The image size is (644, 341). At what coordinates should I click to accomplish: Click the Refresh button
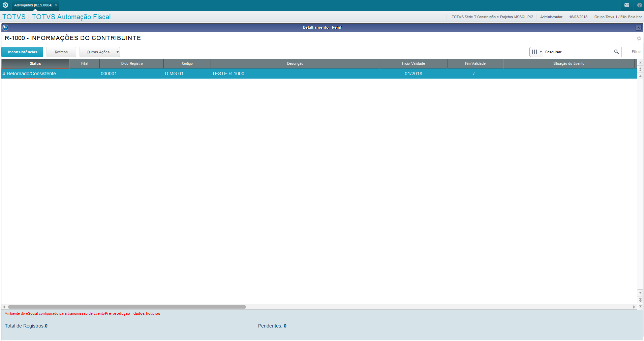pyautogui.click(x=61, y=52)
